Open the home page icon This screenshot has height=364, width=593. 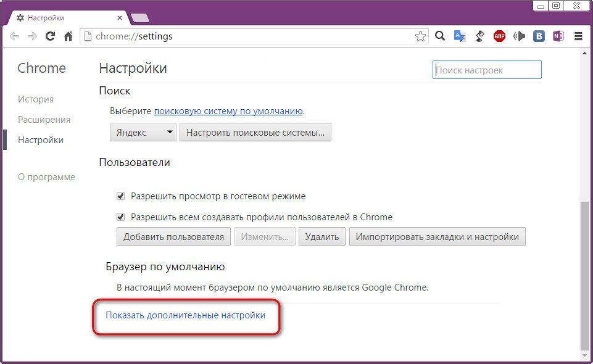[68, 36]
